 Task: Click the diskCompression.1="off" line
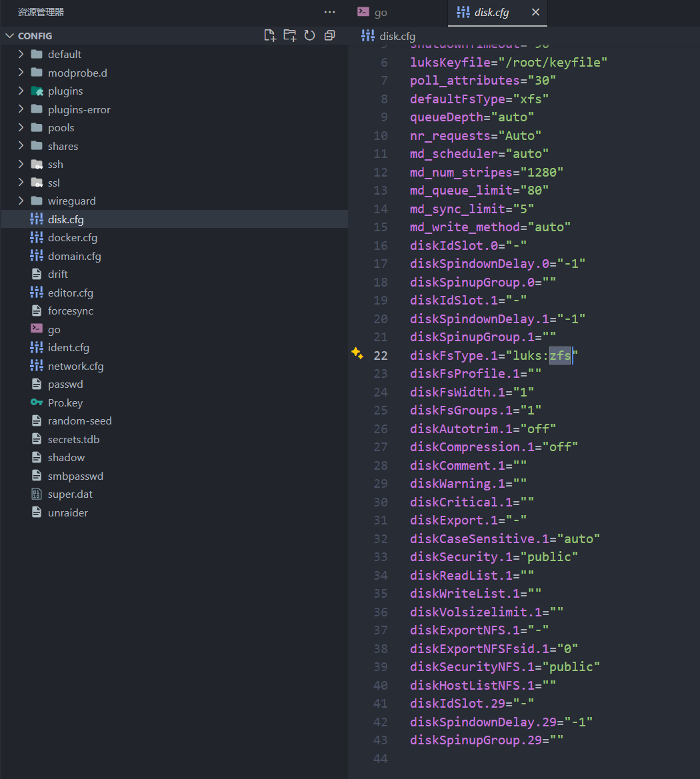click(494, 447)
